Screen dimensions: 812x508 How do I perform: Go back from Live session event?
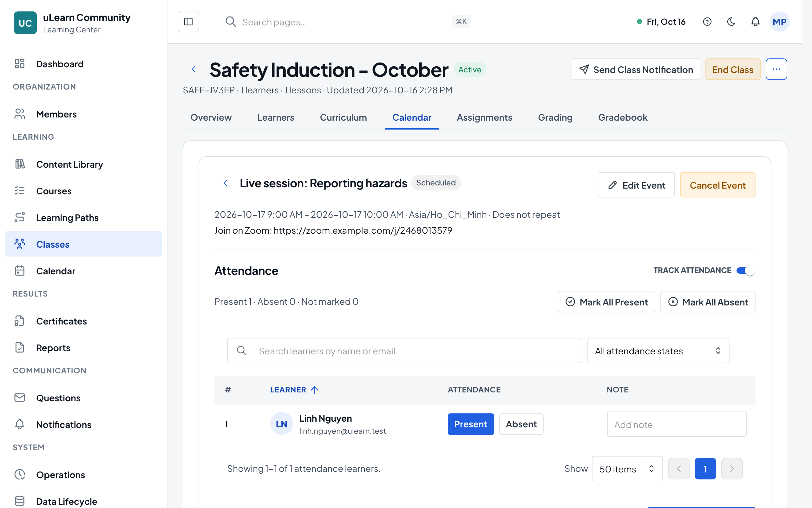pos(226,183)
